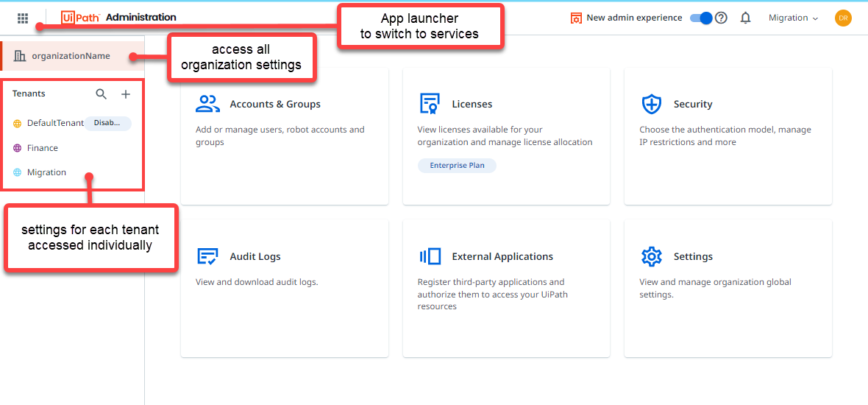Select the DefaultTenant tenant

click(55, 123)
